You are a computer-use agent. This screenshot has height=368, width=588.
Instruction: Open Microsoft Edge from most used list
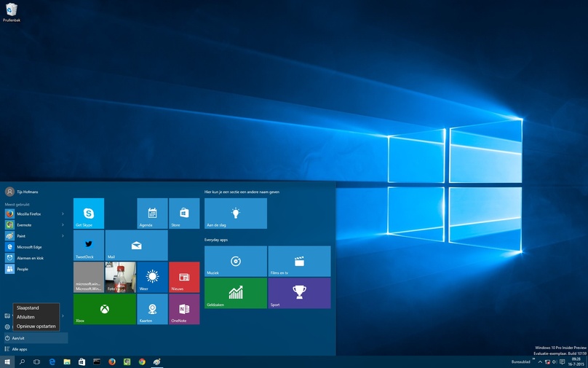coord(35,247)
